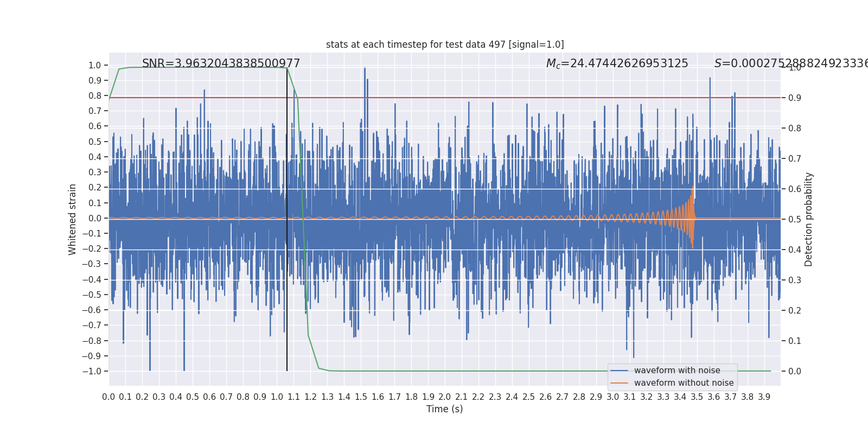Click the −0.3 tick label

(x=92, y=264)
